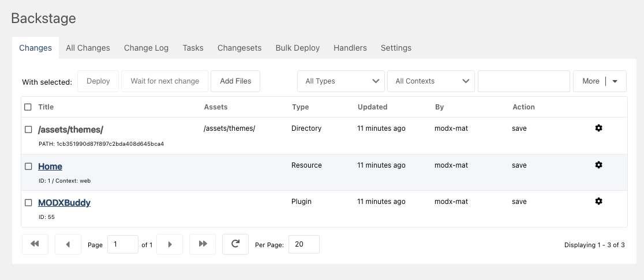Sort by the Assets column header

pyautogui.click(x=216, y=107)
